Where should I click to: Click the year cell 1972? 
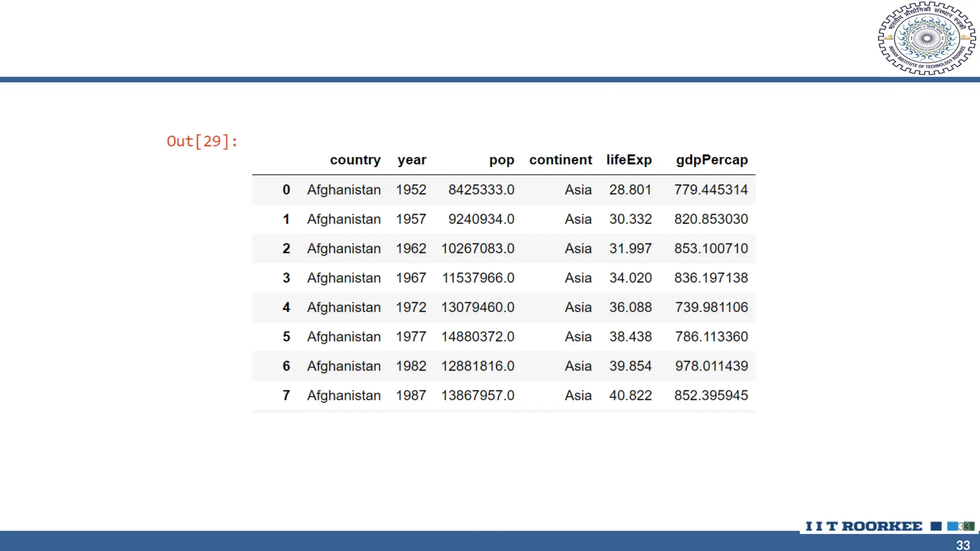point(411,307)
